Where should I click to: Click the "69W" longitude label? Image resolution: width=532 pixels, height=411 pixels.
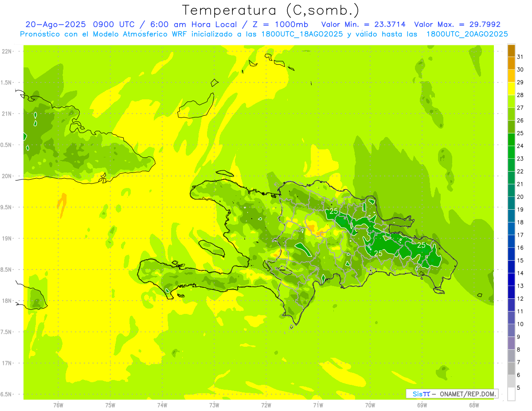coord(422,405)
